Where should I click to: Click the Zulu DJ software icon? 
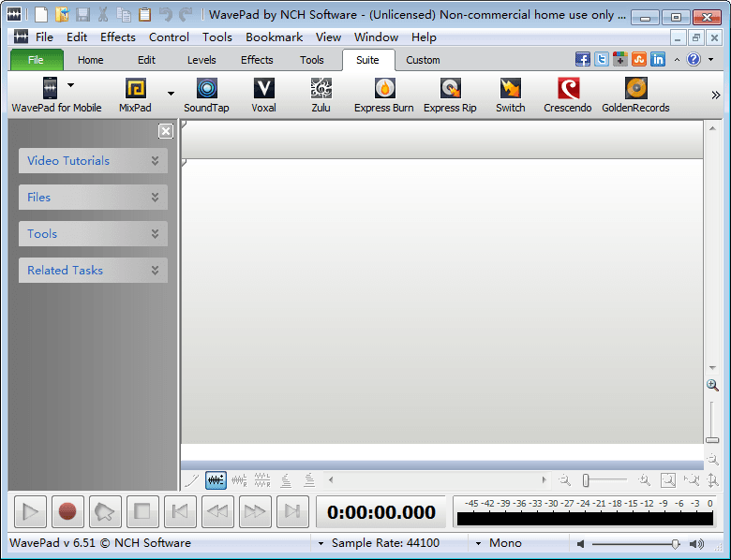click(x=321, y=95)
